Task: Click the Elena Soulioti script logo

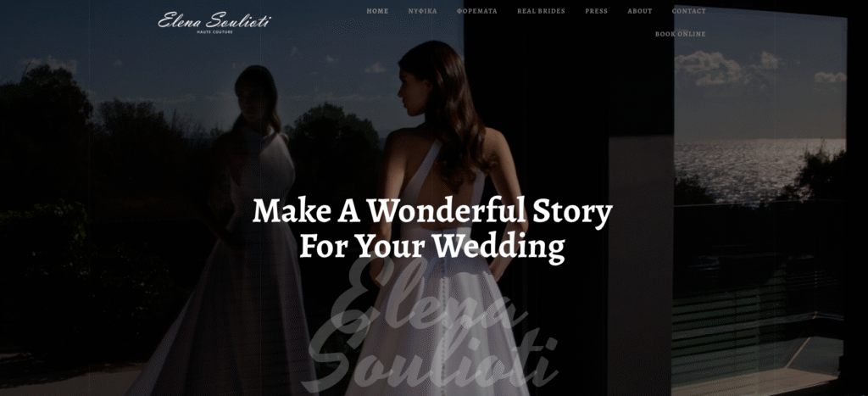Action: tap(214, 20)
